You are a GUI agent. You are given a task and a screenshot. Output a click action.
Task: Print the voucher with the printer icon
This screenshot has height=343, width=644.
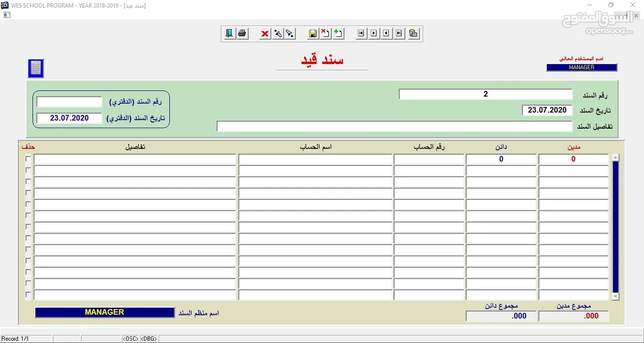[x=242, y=33]
